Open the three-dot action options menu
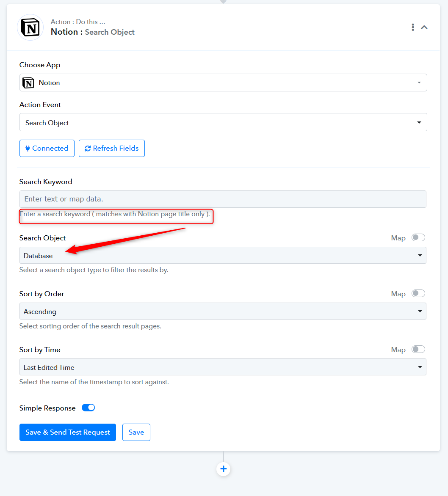Image resolution: width=448 pixels, height=496 pixels. pyautogui.click(x=413, y=28)
